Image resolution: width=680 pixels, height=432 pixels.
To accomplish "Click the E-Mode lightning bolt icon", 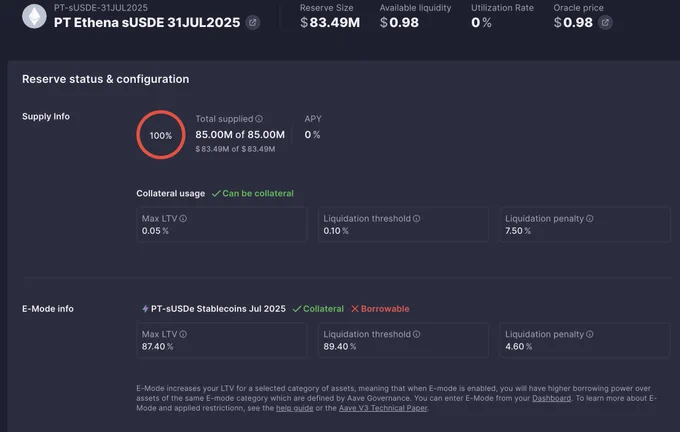I will coord(145,309).
